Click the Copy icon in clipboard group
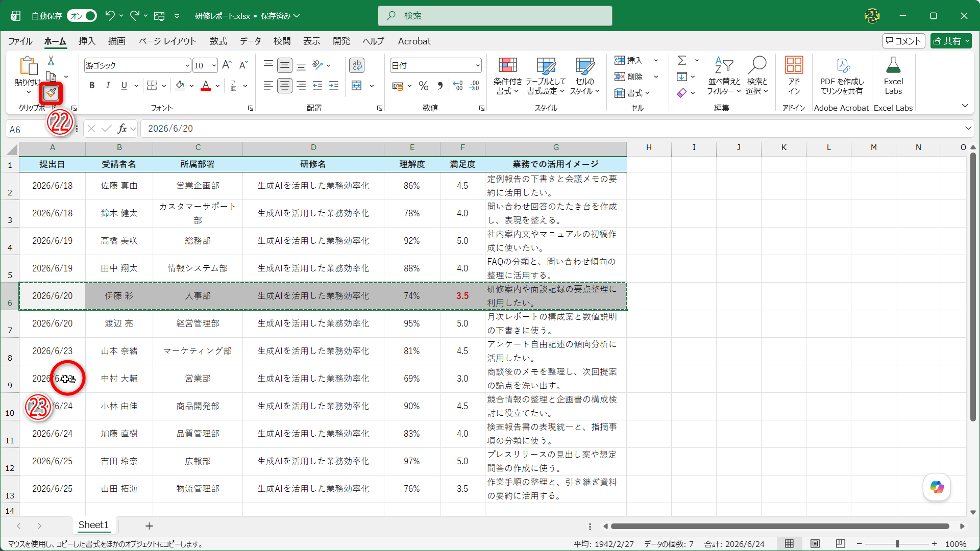This screenshot has height=551, width=980. pos(51,77)
